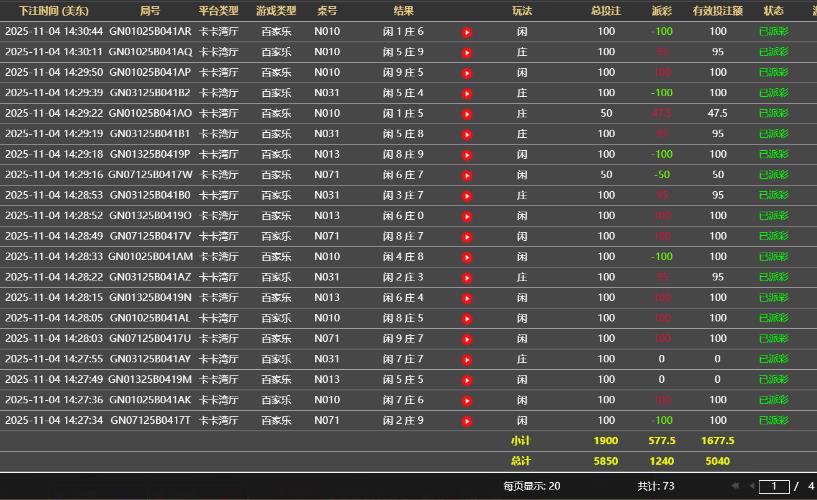Open replay for round GN07125B0417W
Screen dimensions: 817x500
467,175
